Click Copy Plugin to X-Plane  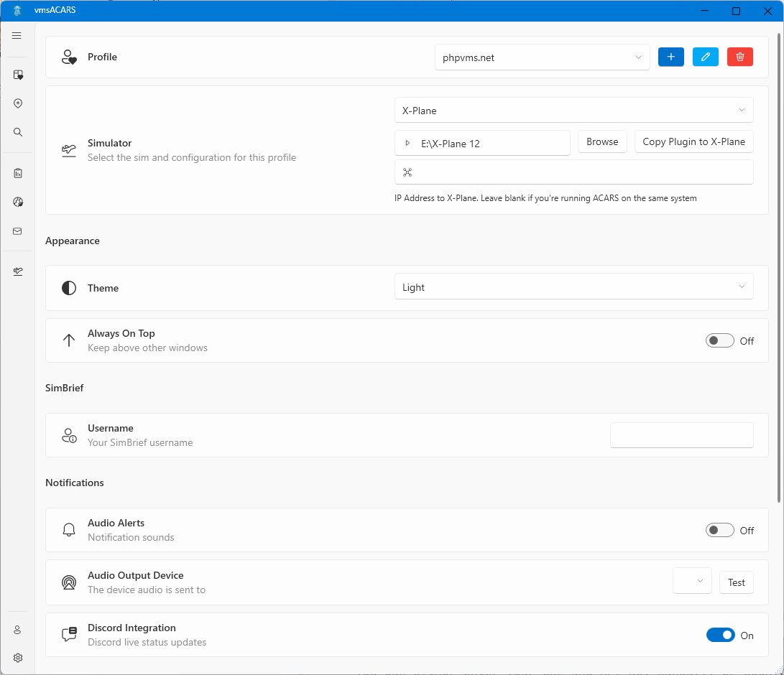tap(694, 142)
